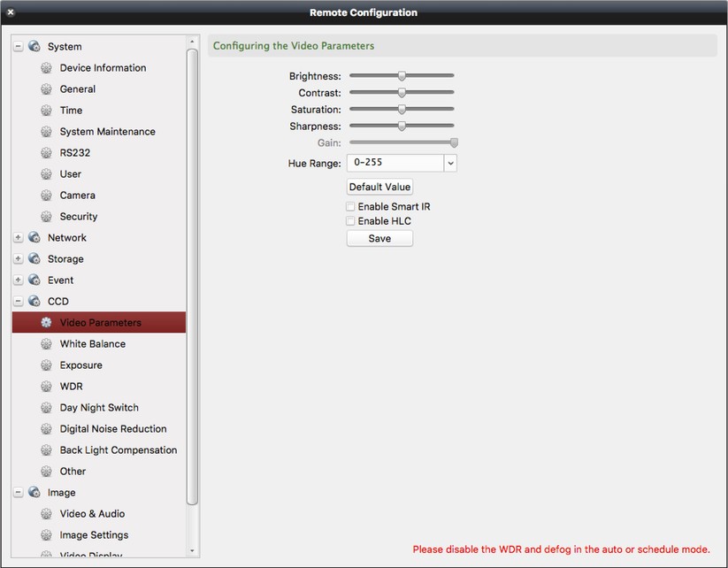Collapse the CCD section
Viewport: 728px width, 568px height.
click(18, 301)
